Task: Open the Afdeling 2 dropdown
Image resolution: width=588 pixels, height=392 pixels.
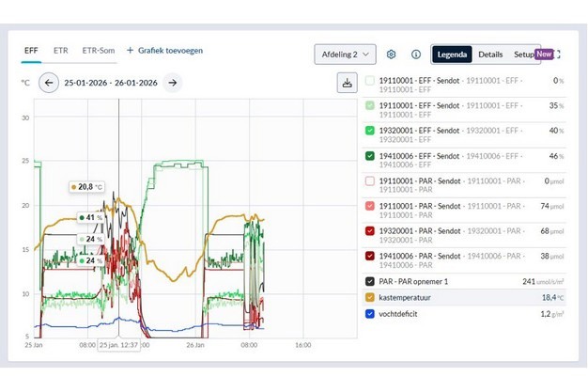Action: coord(345,55)
